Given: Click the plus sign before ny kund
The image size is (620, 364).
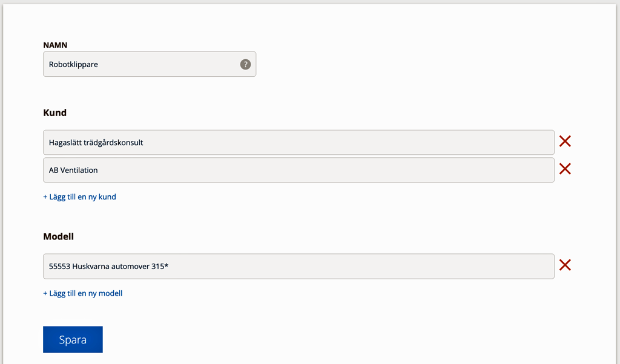Looking at the screenshot, I should pos(45,197).
